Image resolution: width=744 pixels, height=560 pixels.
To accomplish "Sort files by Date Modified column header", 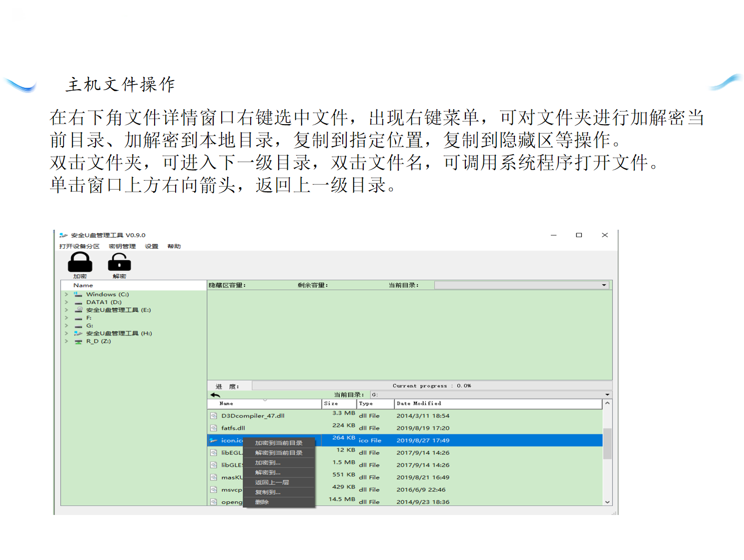I will (419, 403).
